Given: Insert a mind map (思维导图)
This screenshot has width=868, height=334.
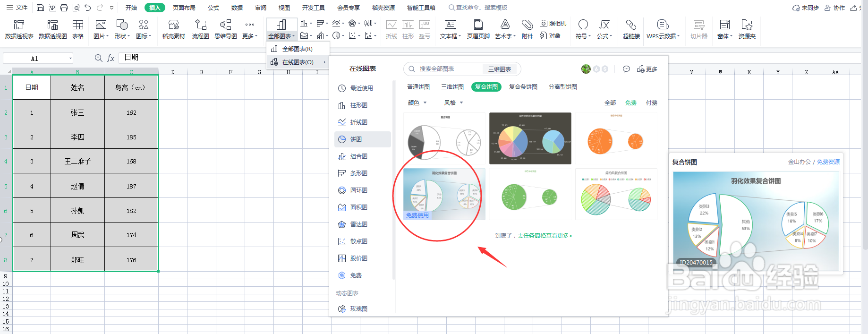Looking at the screenshot, I should (226, 29).
